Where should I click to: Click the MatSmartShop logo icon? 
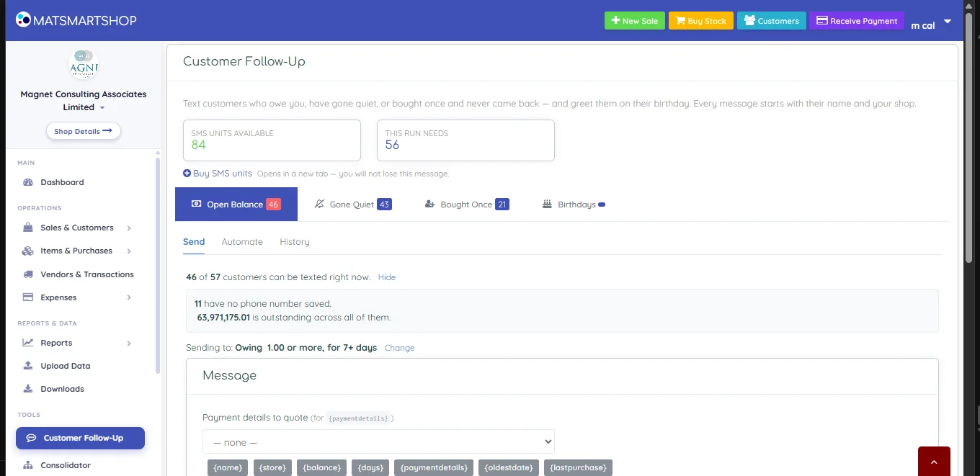tap(24, 20)
